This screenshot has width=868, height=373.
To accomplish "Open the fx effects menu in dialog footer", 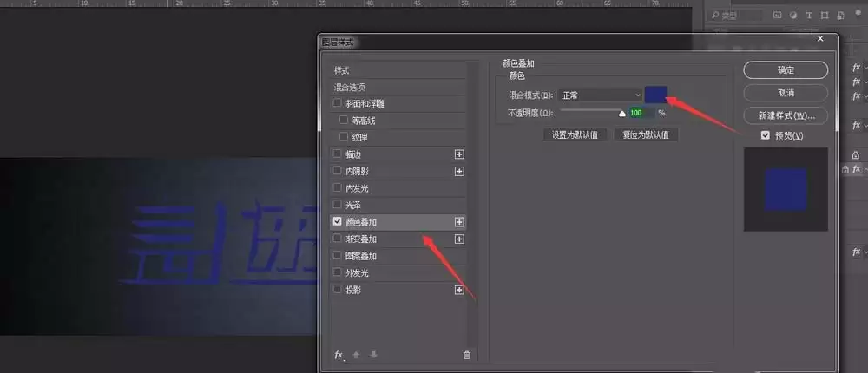I will (x=339, y=356).
